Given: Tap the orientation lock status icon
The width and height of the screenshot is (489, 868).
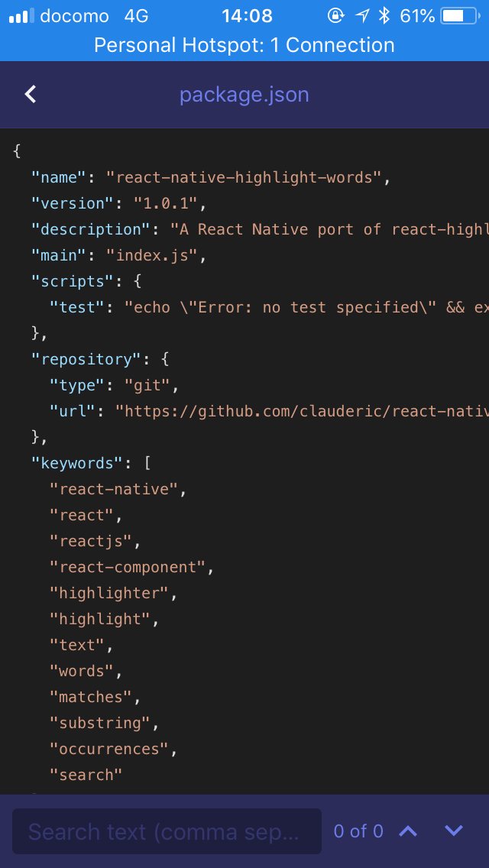Looking at the screenshot, I should pos(335,15).
